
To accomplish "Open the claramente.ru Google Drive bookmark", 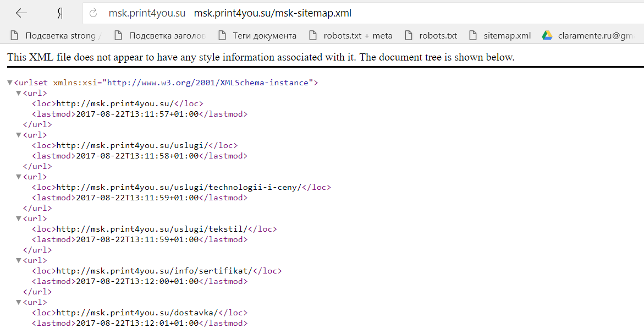I will coord(588,36).
